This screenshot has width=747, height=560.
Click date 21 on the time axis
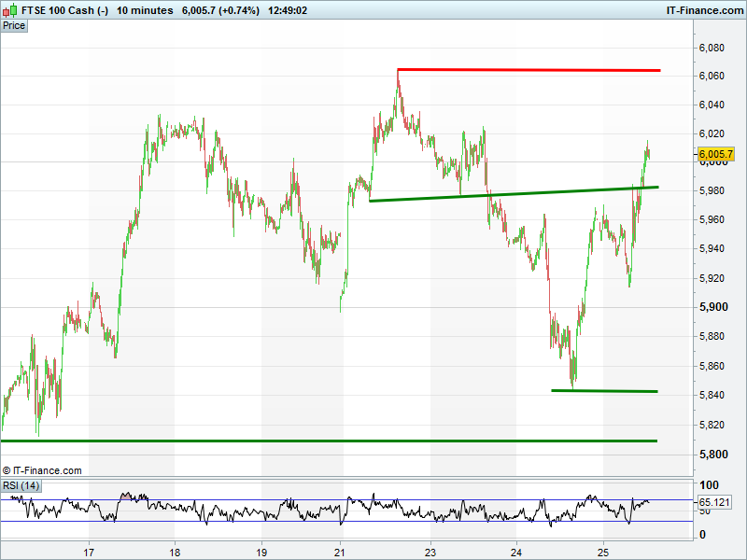(341, 551)
